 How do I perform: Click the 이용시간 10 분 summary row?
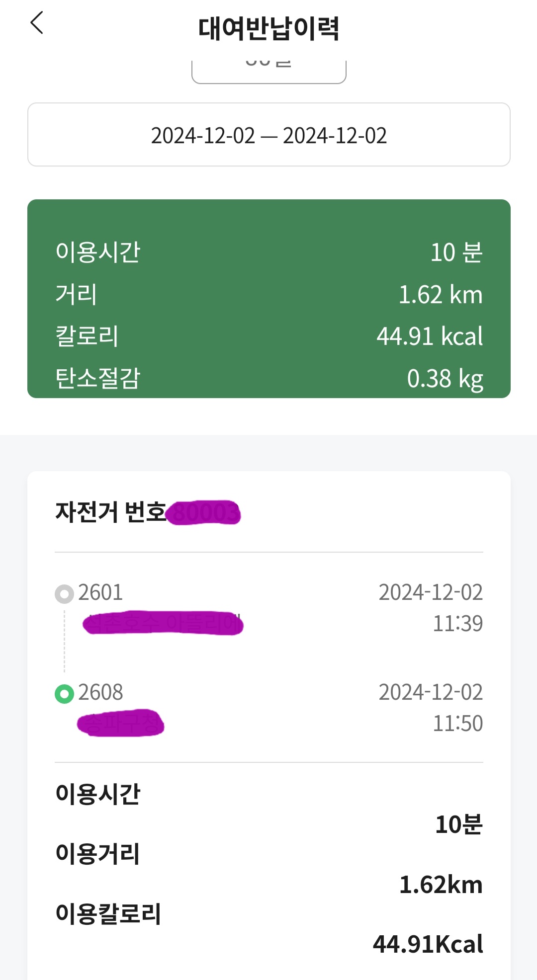click(x=268, y=252)
